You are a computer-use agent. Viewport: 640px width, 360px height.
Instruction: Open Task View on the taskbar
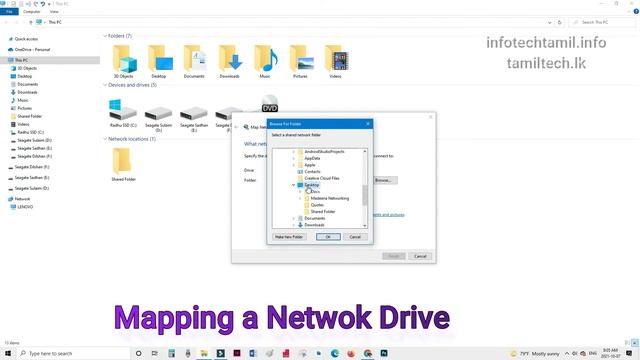tap(155, 353)
